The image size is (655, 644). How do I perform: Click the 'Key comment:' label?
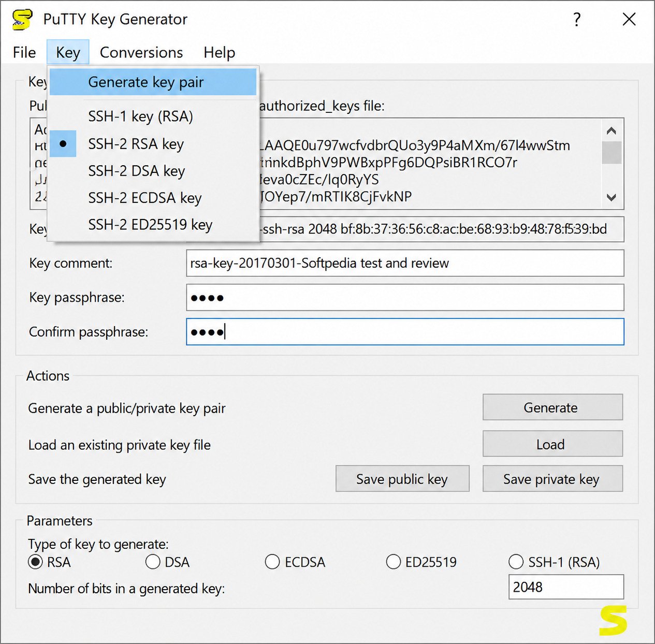(x=71, y=263)
